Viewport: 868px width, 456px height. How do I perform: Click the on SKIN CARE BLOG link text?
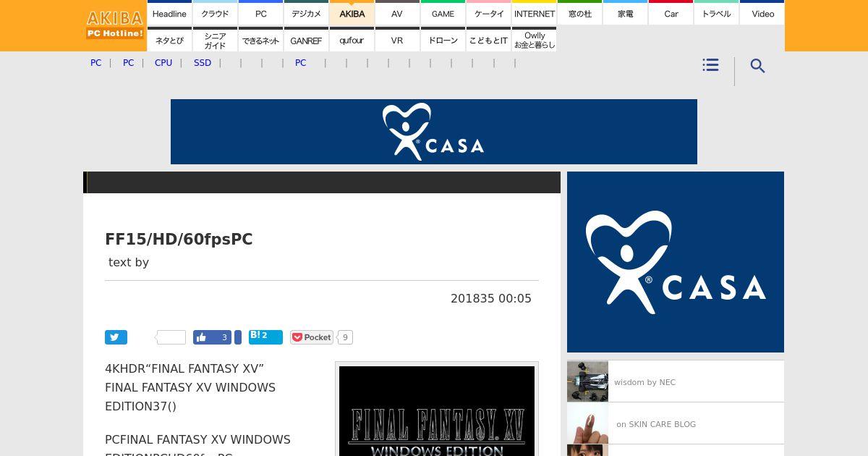(x=656, y=424)
